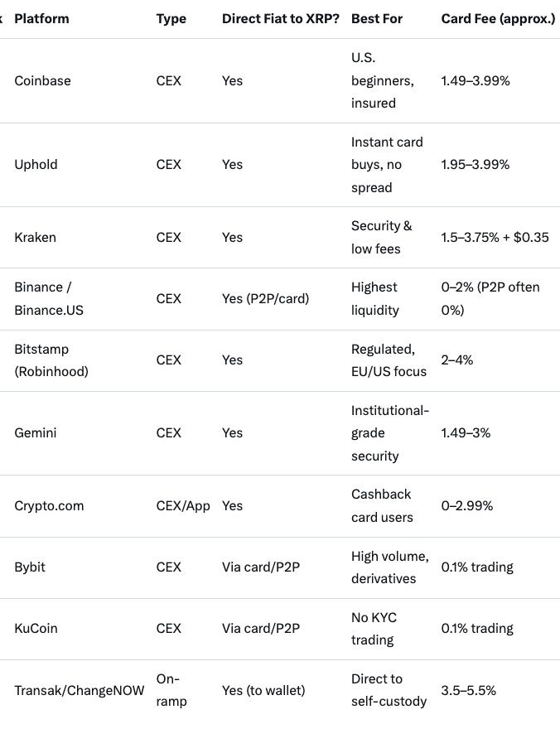Click the Yes (to wallet) cell
The image size is (560, 729).
click(x=263, y=690)
